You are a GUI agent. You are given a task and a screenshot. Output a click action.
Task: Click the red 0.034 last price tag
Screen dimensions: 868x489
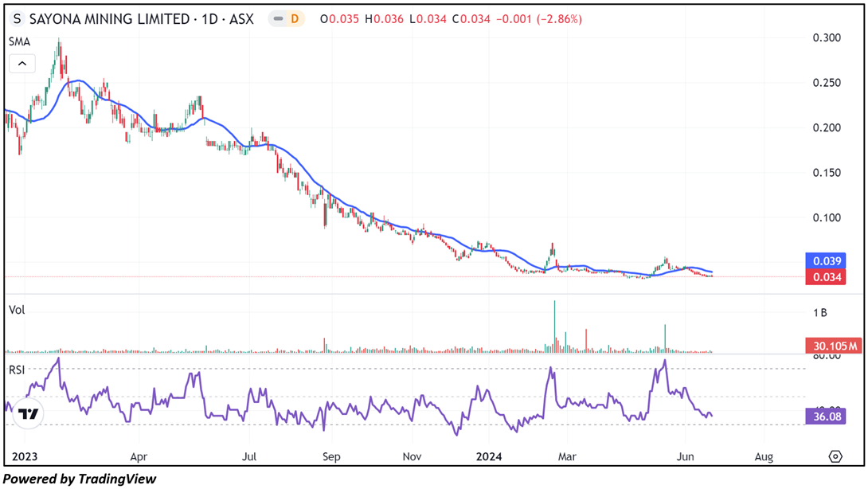826,277
